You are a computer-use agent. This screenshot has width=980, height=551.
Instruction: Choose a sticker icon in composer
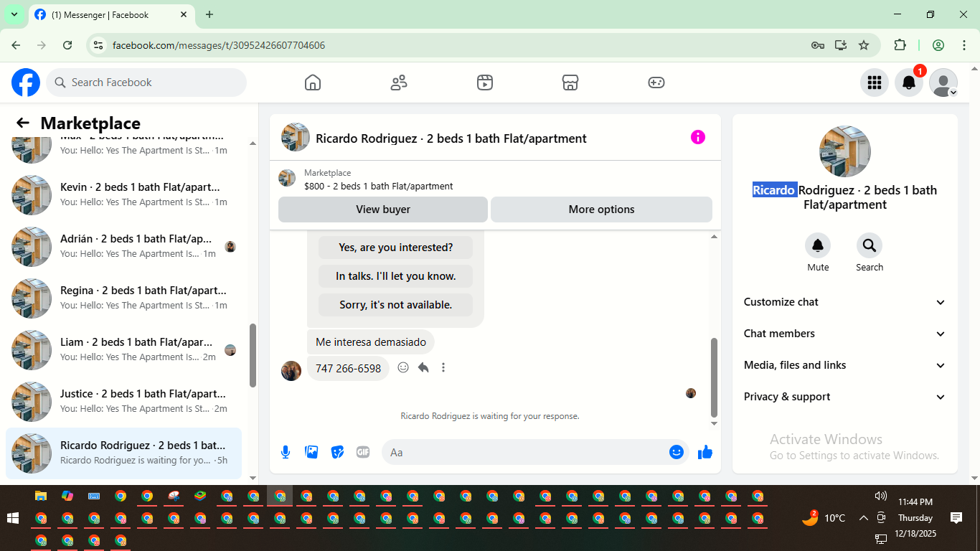tap(337, 452)
